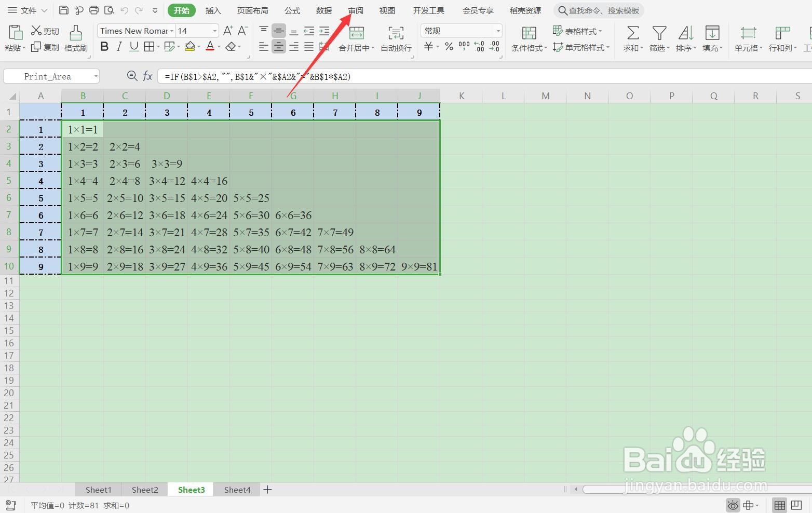Click the fx insert function icon
The height and width of the screenshot is (513, 812).
pos(147,76)
